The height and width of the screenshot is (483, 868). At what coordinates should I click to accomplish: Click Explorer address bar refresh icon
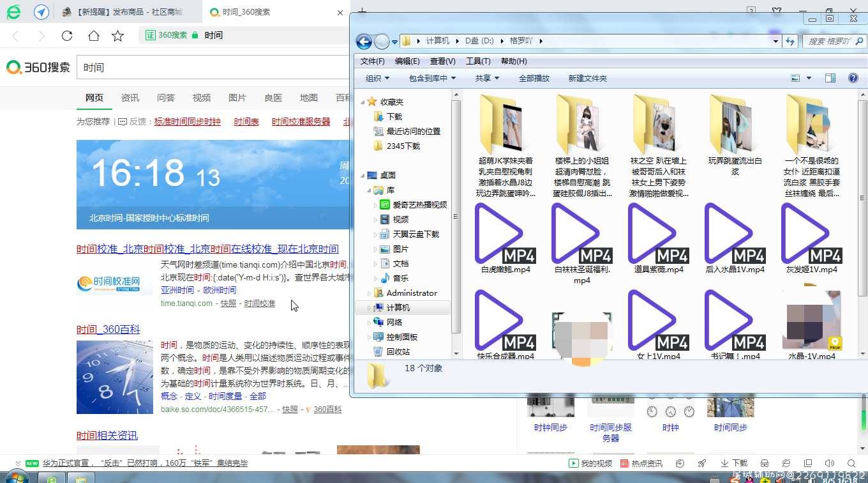(790, 41)
